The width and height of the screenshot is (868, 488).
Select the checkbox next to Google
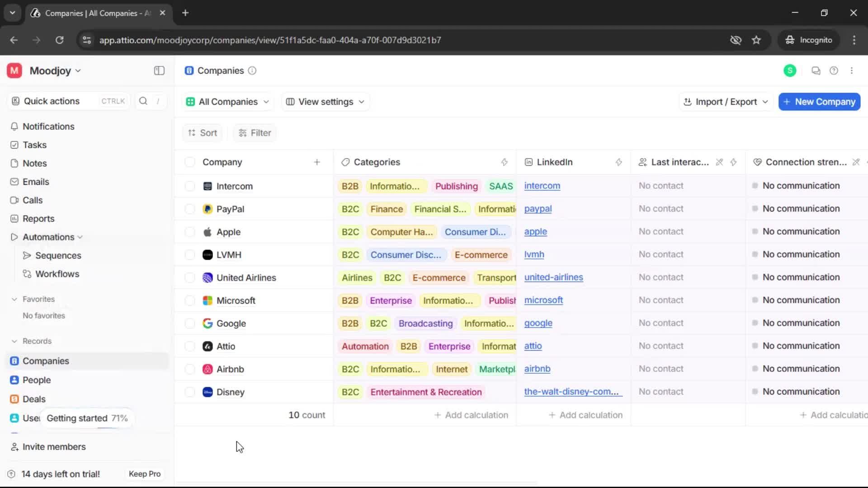(189, 324)
